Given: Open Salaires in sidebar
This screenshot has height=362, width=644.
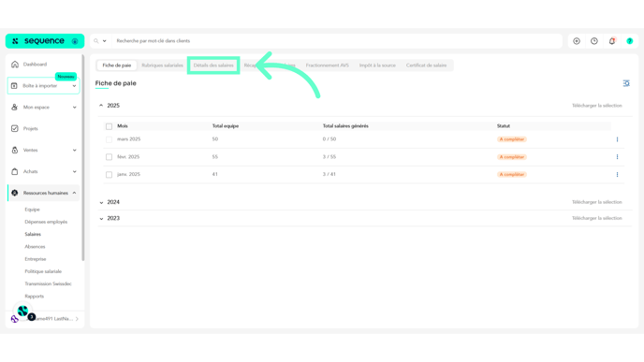Looking at the screenshot, I should 33,234.
